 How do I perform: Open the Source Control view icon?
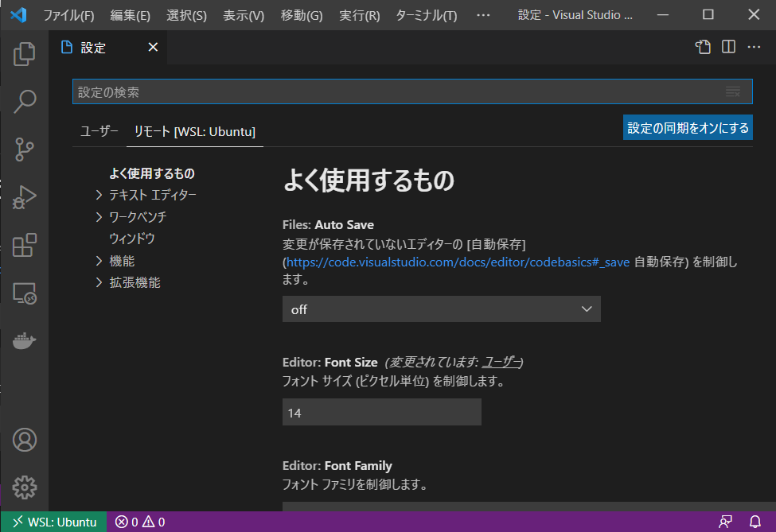click(x=24, y=149)
